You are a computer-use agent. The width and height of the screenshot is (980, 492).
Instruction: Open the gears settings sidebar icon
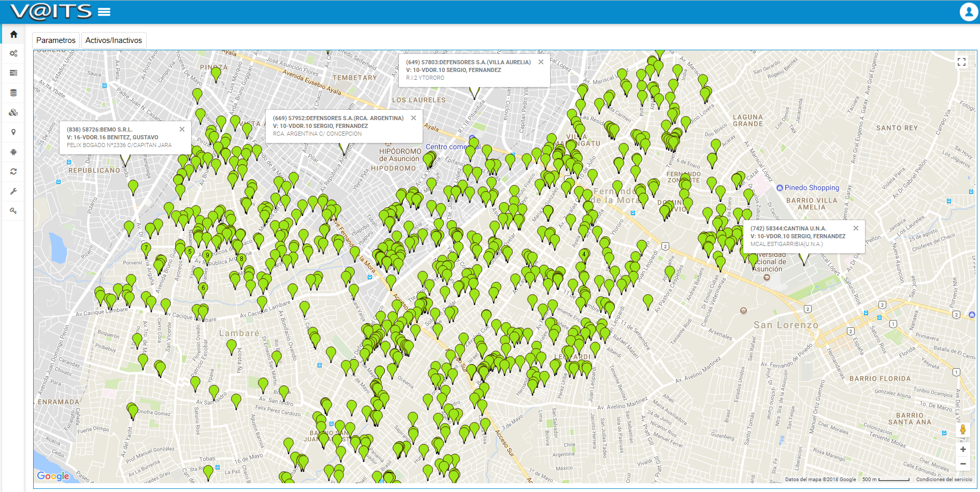pos(13,53)
